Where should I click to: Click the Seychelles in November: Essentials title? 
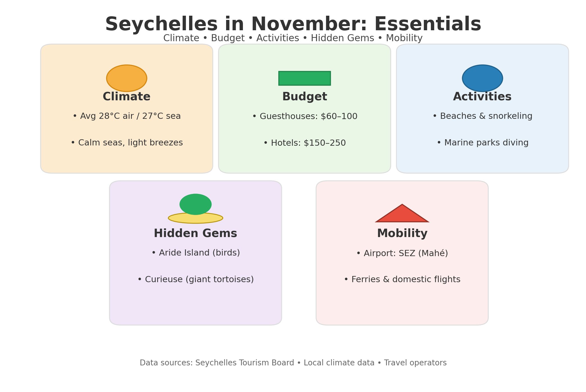[293, 24]
